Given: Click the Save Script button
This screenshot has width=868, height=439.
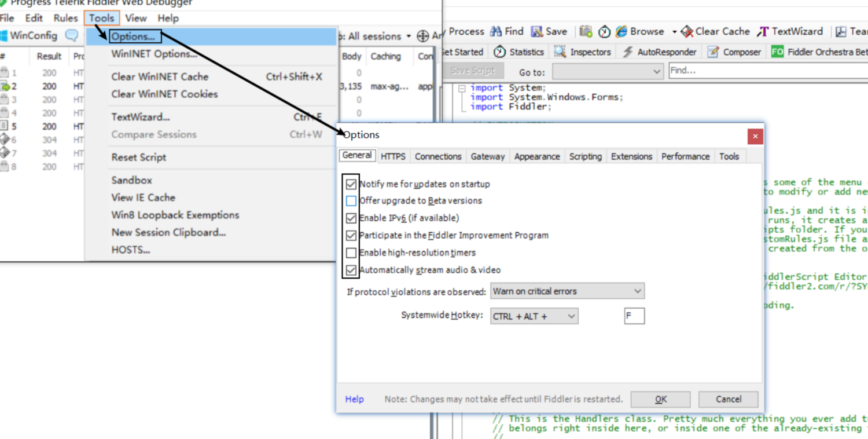Looking at the screenshot, I should click(x=473, y=71).
